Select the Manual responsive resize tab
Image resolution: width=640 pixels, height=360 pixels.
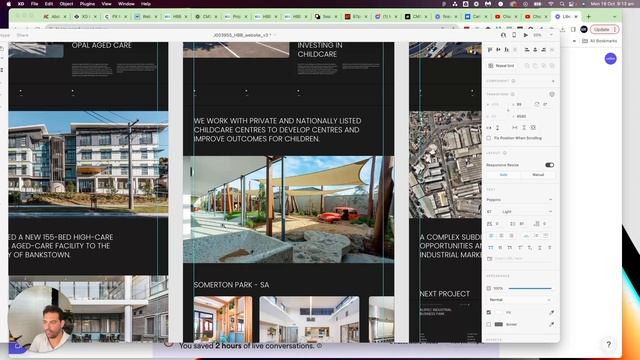tap(538, 175)
